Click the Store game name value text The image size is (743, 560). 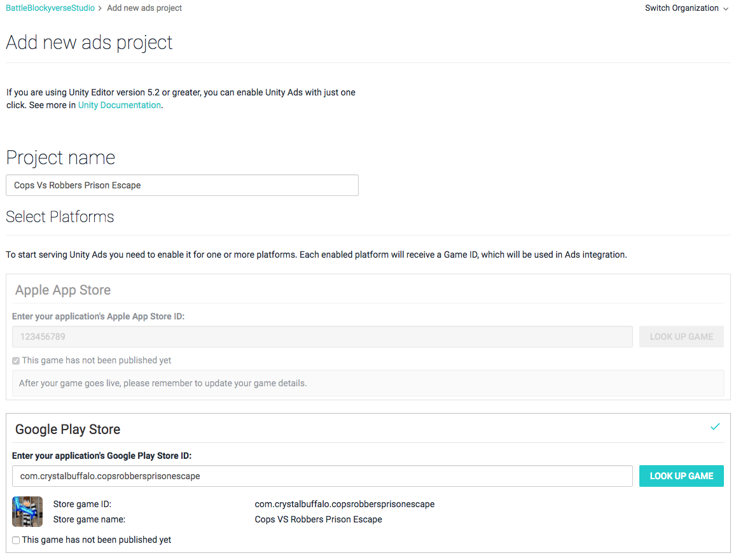point(319,519)
